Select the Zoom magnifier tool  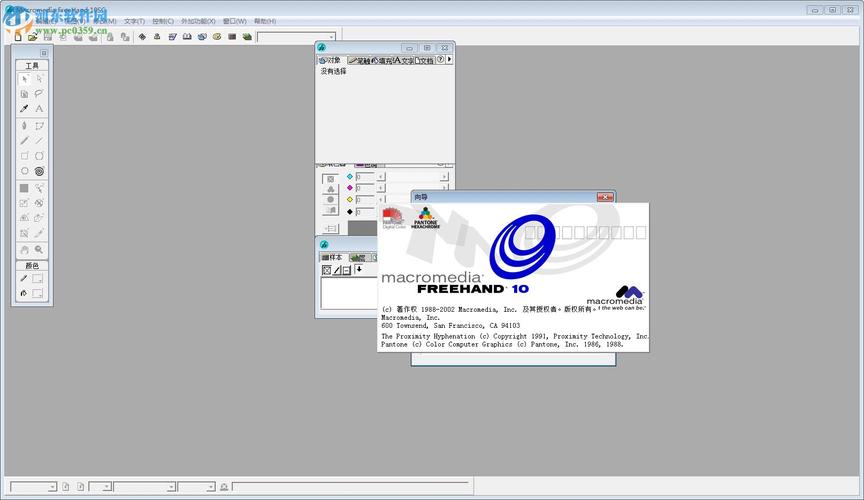tap(39, 250)
